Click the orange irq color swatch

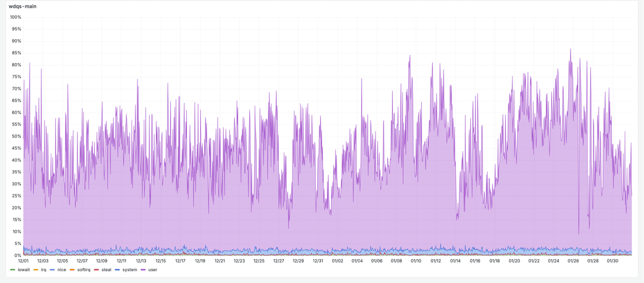[x=35, y=270]
